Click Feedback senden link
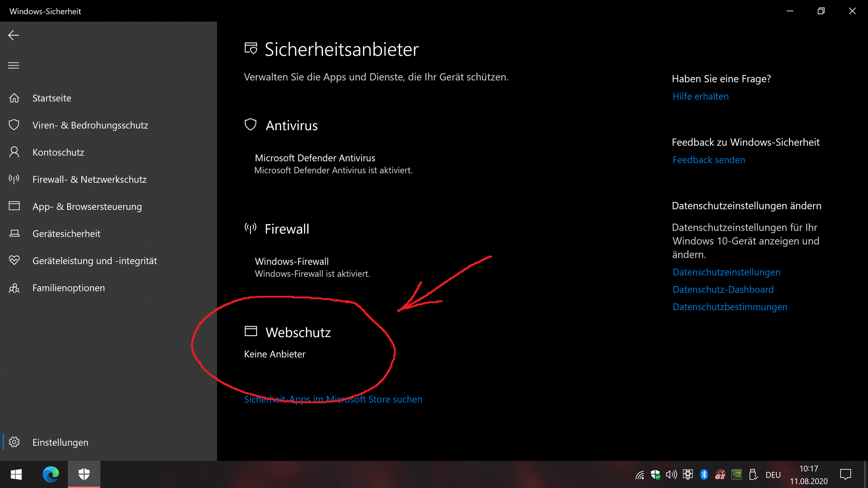Image resolution: width=868 pixels, height=488 pixels. [x=709, y=160]
